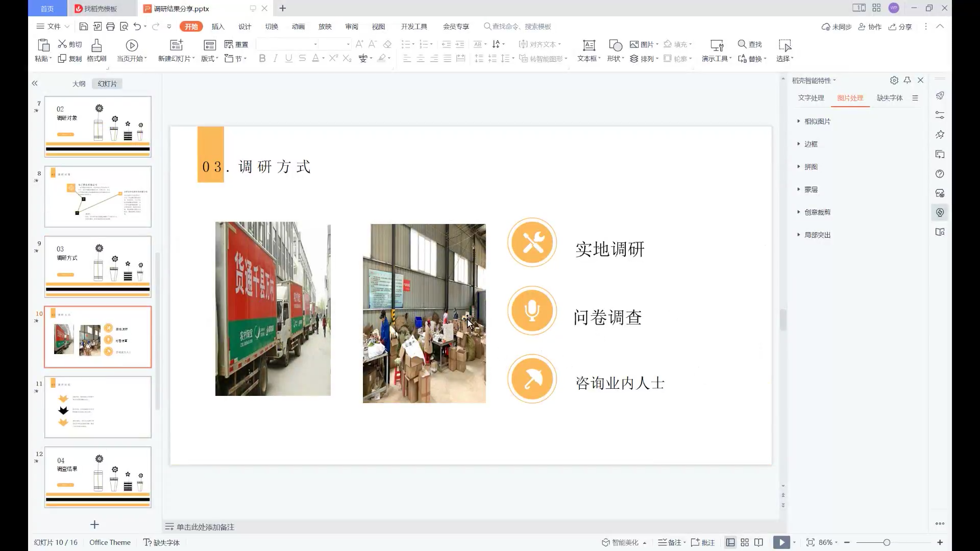Click the zoom slider handle
The height and width of the screenshot is (551, 980).
pyautogui.click(x=887, y=542)
